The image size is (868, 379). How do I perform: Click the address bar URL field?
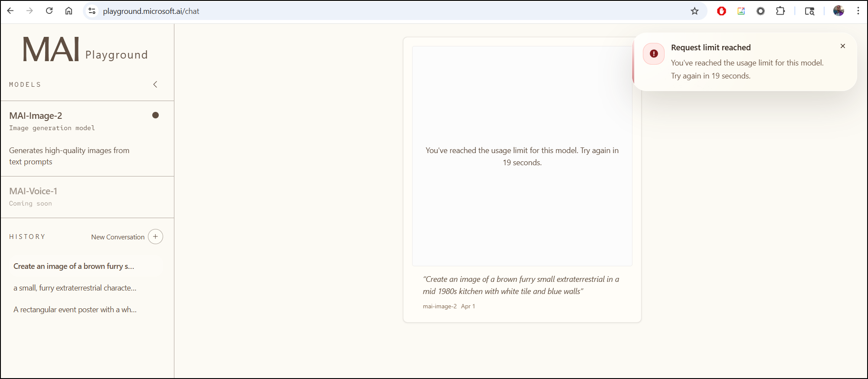(x=347, y=11)
